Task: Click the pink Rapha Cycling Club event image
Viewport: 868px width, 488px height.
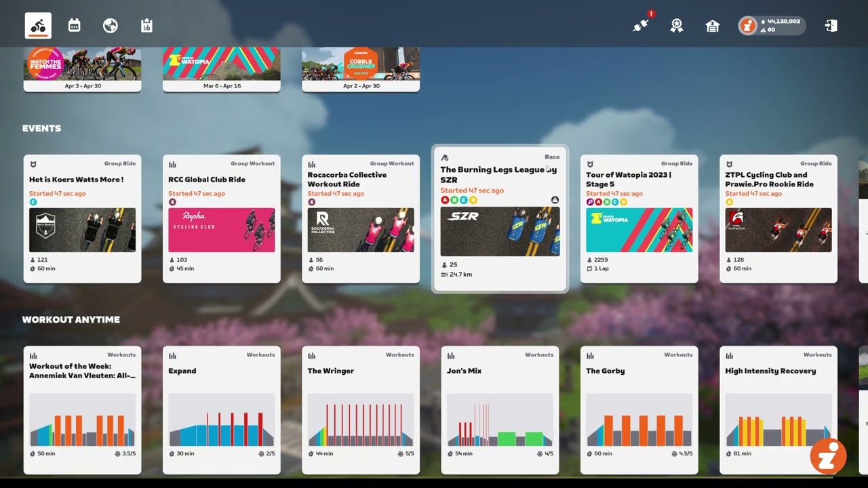Action: [222, 230]
